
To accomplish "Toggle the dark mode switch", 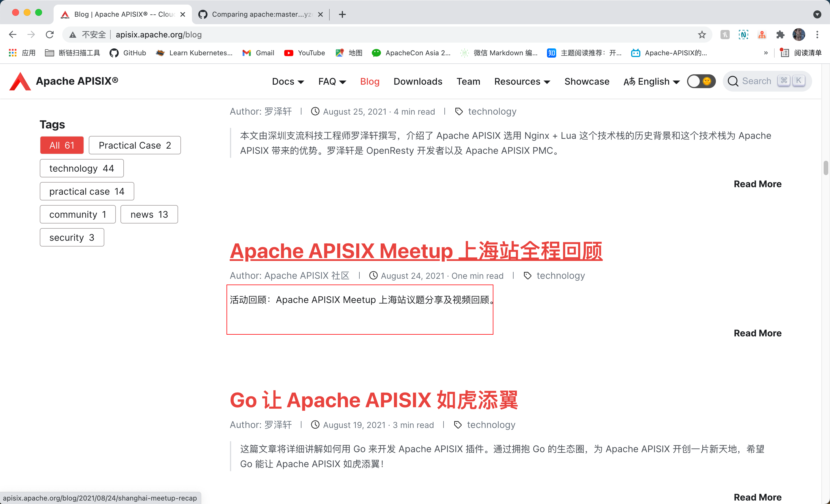I will pyautogui.click(x=701, y=81).
